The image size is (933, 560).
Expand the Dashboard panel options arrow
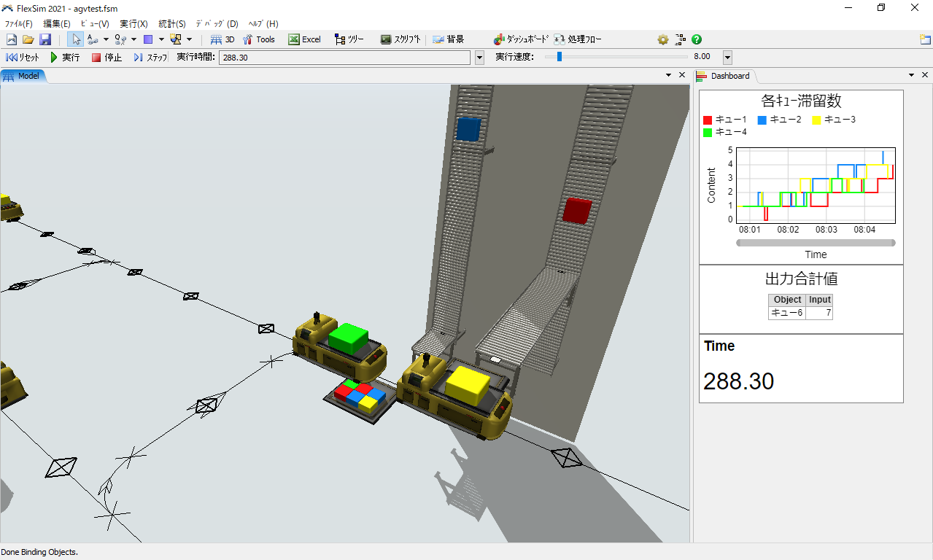coord(911,75)
